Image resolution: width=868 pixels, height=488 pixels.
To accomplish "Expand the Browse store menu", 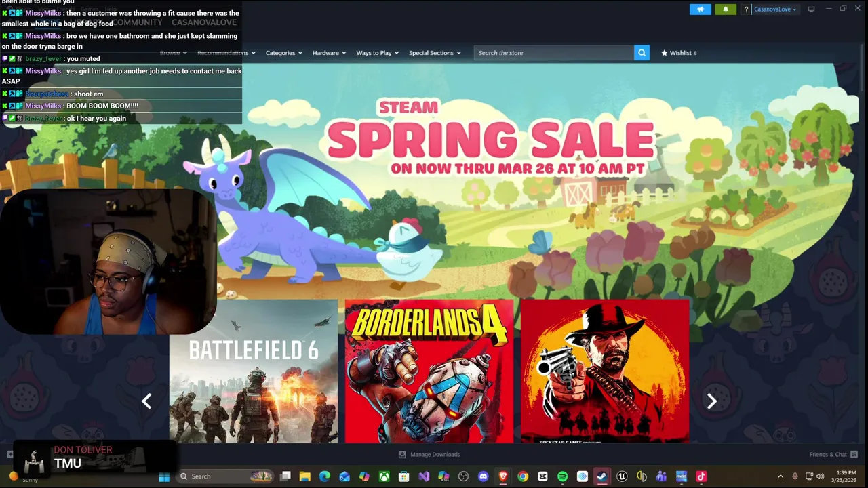I will pyautogui.click(x=173, y=52).
